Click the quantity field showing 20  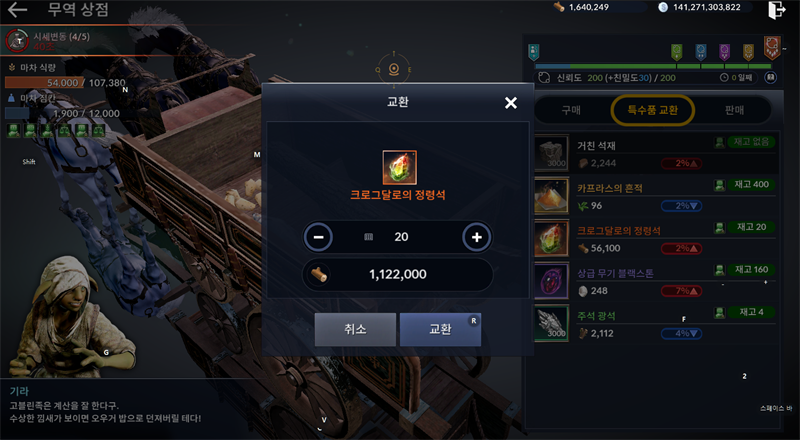tap(397, 237)
